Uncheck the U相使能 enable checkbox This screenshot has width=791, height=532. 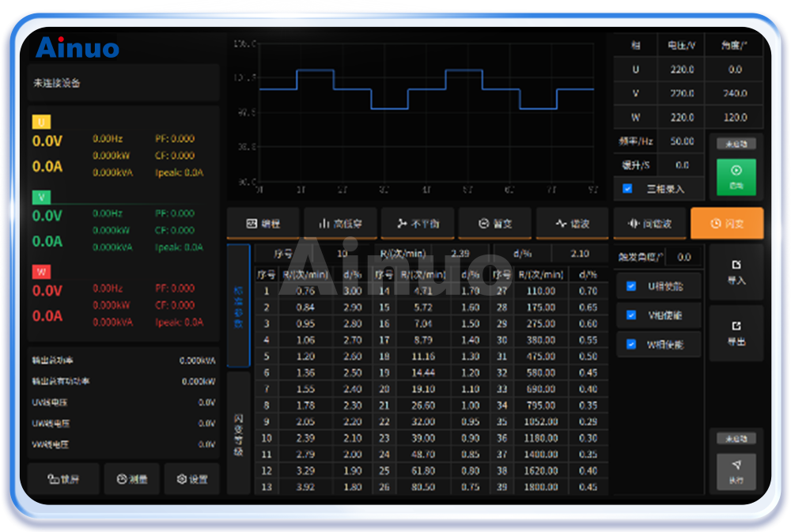(x=631, y=286)
